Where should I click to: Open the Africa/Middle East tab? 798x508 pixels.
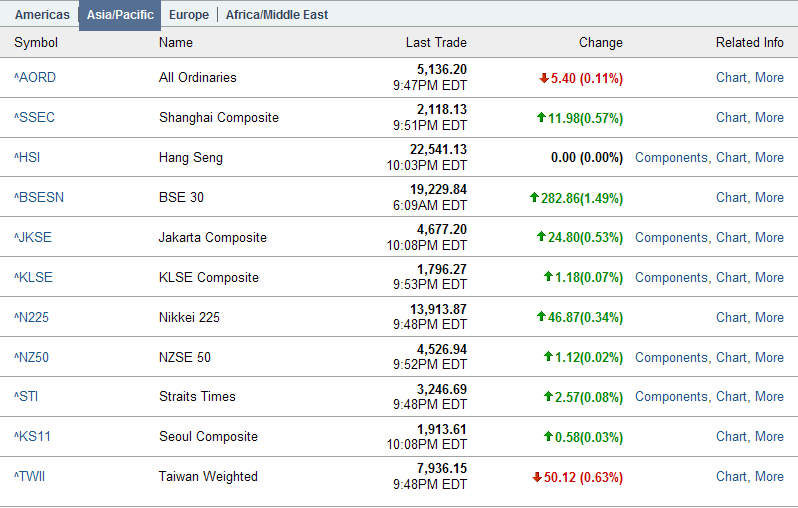tap(277, 15)
